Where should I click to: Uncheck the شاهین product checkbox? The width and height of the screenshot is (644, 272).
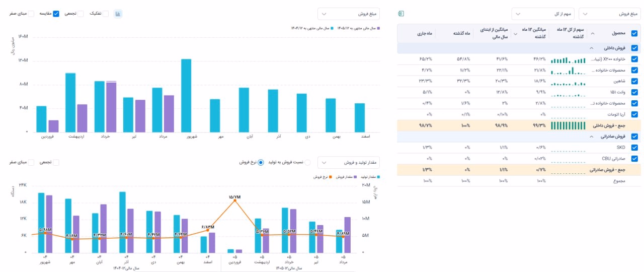point(633,82)
